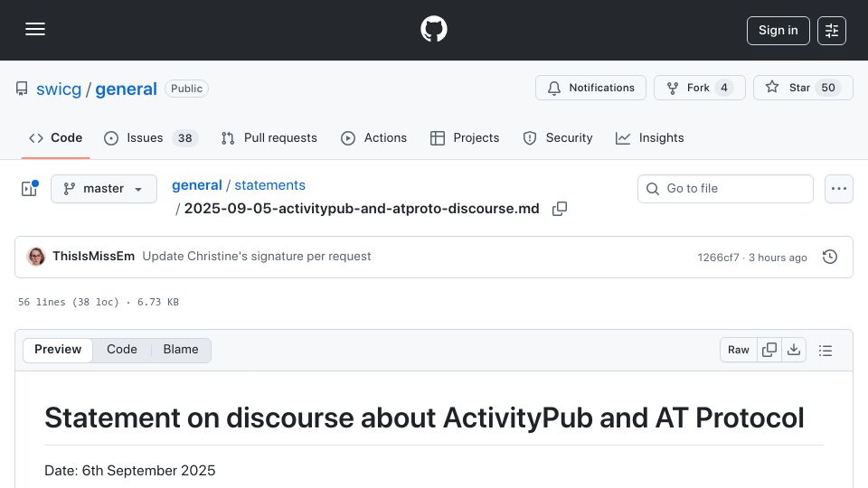This screenshot has height=488, width=868.
Task: Switch to Preview view
Action: [58, 350]
